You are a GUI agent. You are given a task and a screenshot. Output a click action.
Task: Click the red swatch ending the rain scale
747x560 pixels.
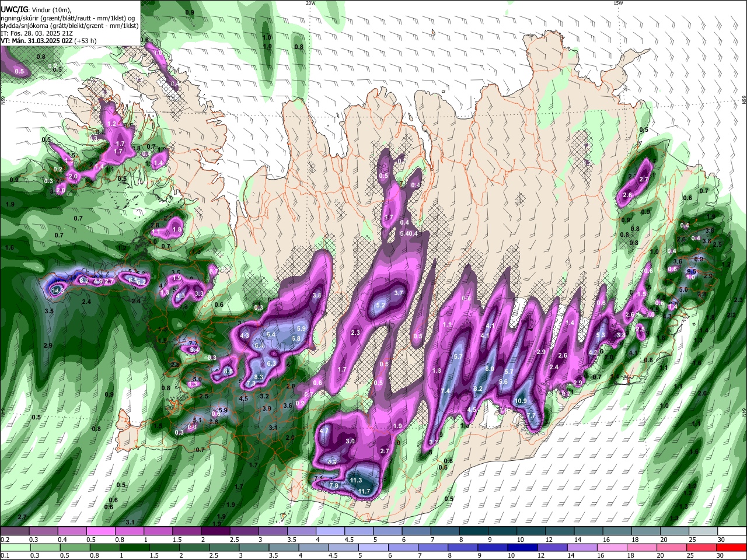click(x=731, y=547)
